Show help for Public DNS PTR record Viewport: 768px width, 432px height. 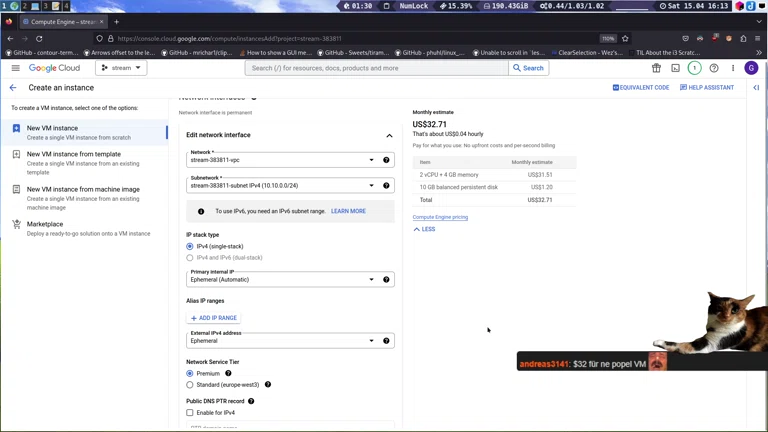click(251, 401)
